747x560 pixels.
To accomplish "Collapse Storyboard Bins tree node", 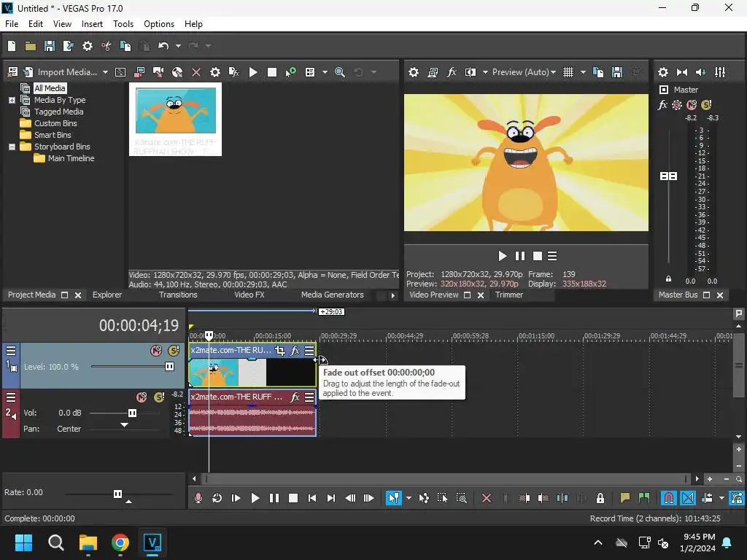I will pyautogui.click(x=12, y=147).
